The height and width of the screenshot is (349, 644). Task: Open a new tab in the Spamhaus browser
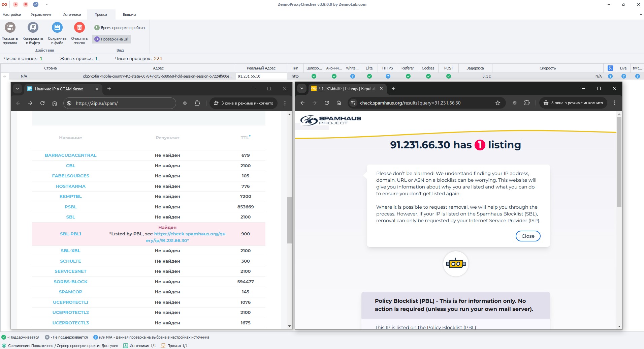(x=393, y=88)
